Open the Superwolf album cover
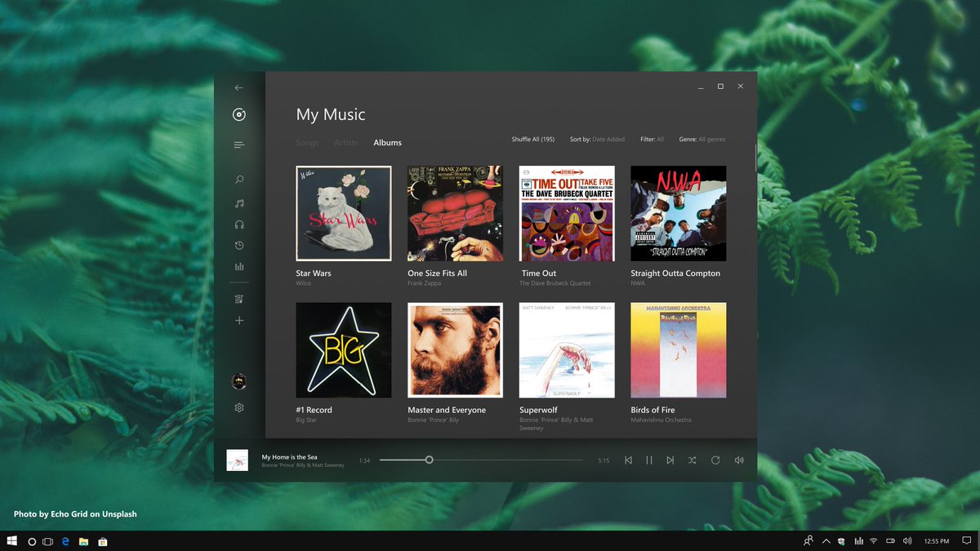The width and height of the screenshot is (980, 551). [567, 350]
